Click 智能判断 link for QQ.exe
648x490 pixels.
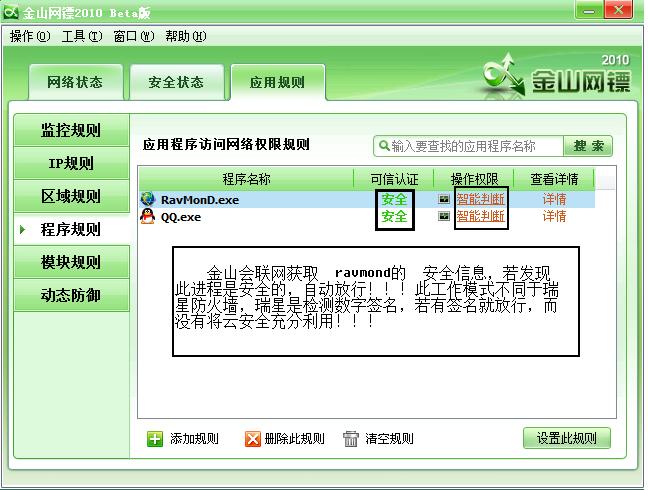click(481, 216)
